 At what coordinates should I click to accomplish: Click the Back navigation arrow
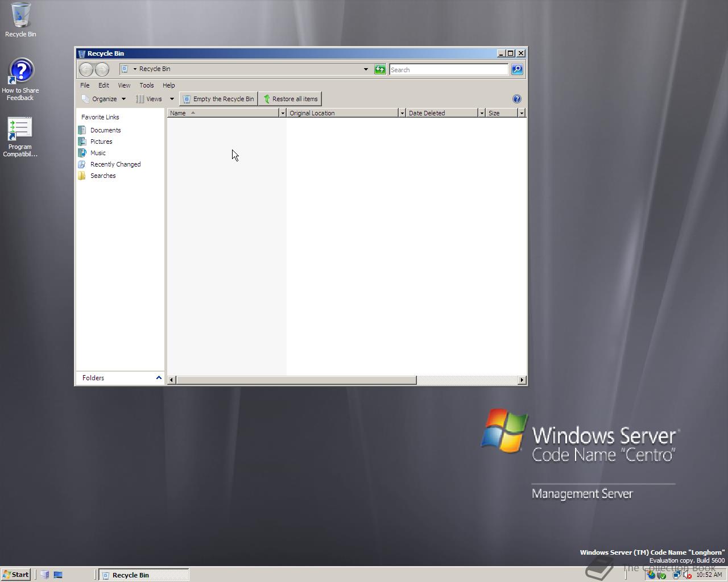(86, 69)
